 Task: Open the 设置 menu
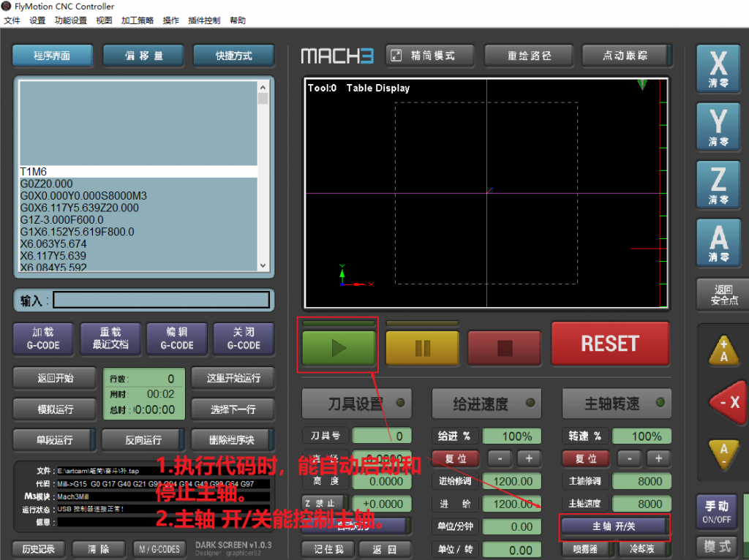[37, 20]
